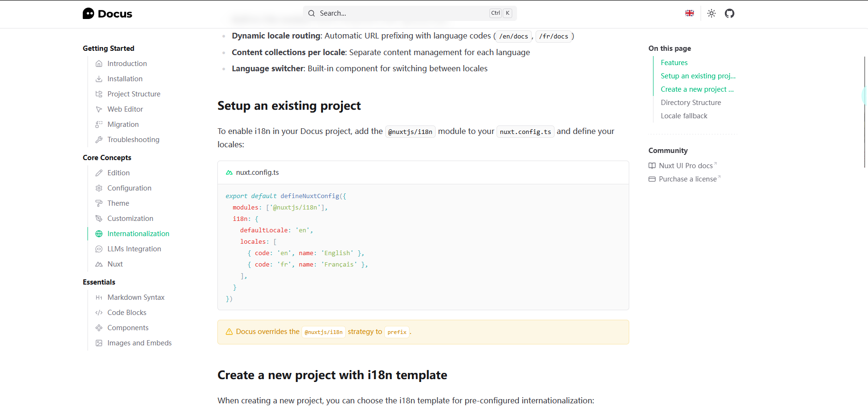Click the Troubleshooting wrench icon
This screenshot has height=410, width=868.
(99, 140)
